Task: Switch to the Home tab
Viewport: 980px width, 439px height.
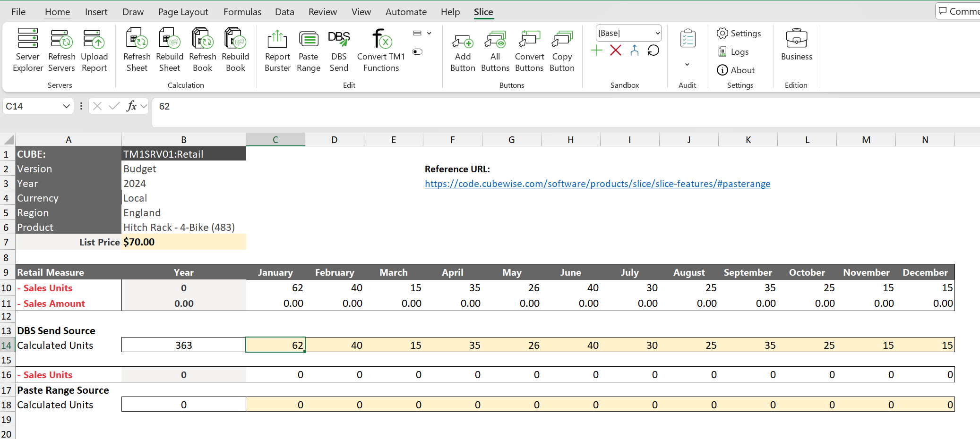Action: 57,12
